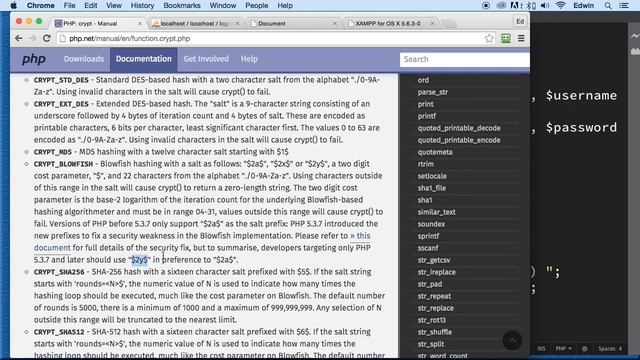Close the XAMPP for OS X tab

(432, 24)
